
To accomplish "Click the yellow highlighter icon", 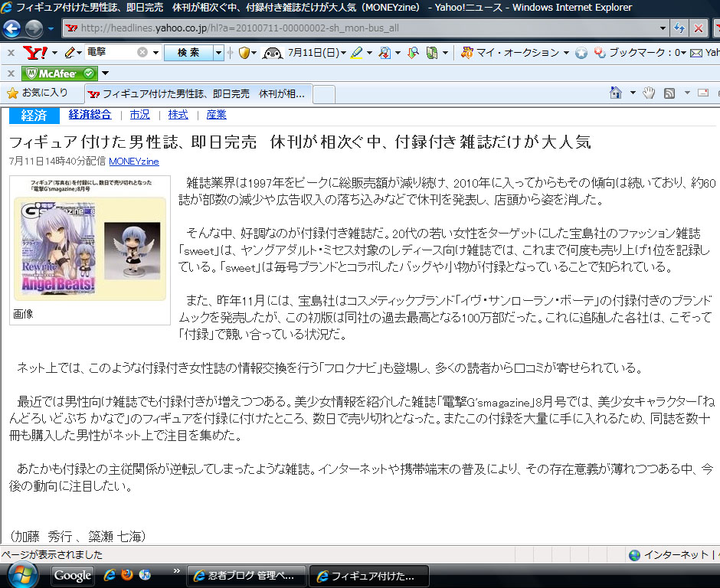I will click(356, 53).
